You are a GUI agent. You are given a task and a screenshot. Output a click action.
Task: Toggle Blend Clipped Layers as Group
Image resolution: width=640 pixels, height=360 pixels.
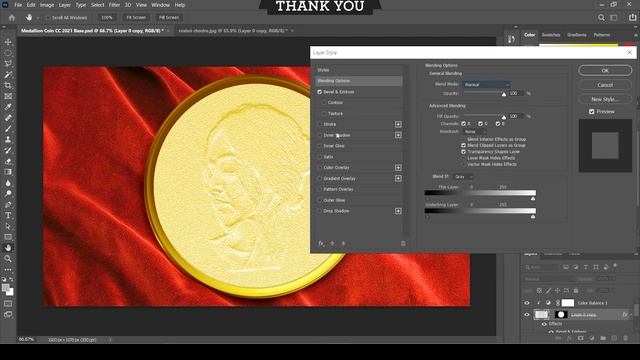(463, 145)
